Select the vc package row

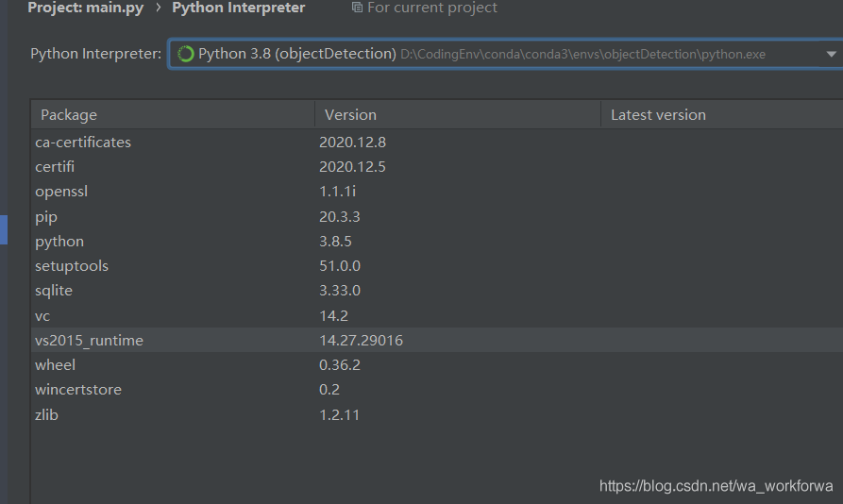click(x=437, y=315)
